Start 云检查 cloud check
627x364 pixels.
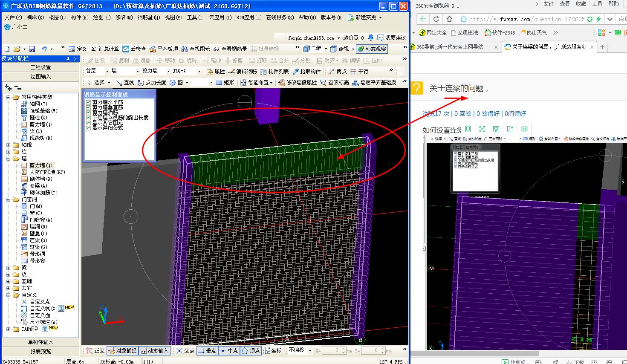coord(134,49)
